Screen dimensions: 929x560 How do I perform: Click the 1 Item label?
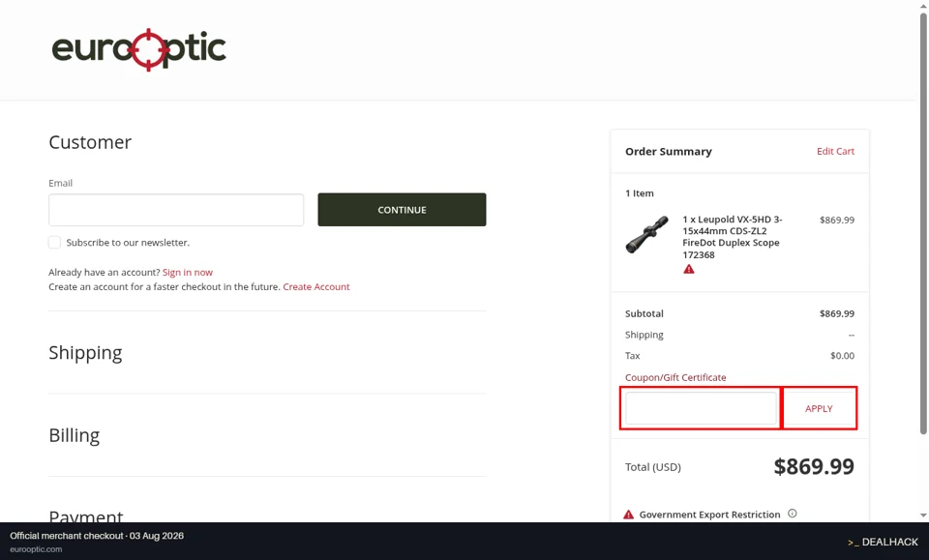point(640,193)
